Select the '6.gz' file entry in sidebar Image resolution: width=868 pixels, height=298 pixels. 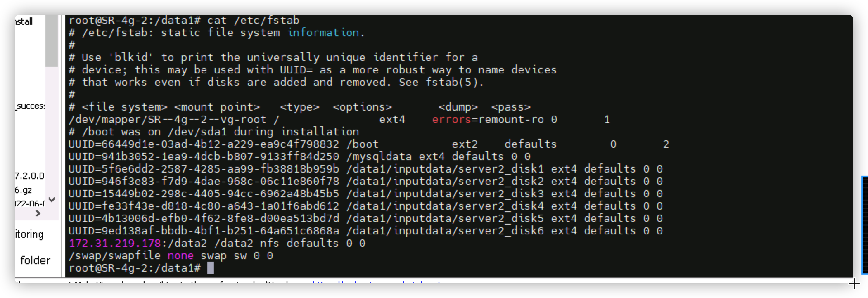tap(23, 190)
